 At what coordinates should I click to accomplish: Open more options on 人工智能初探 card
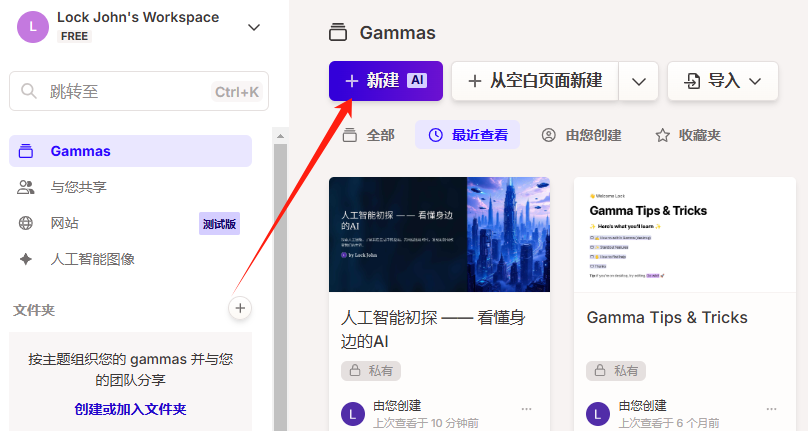pos(526,409)
